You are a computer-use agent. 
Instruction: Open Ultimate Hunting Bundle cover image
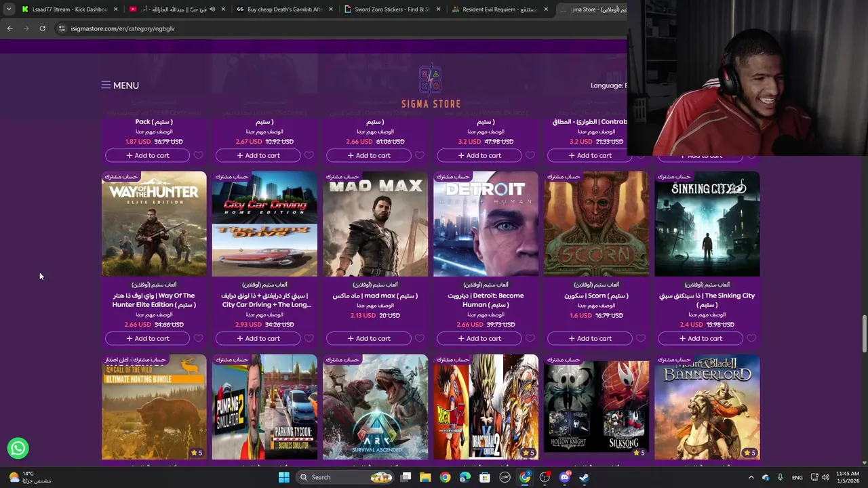[x=154, y=407]
